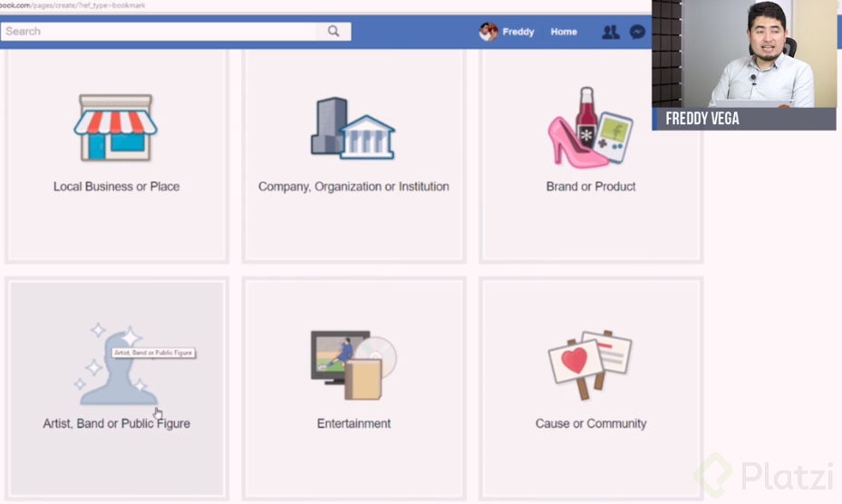The width and height of the screenshot is (842, 504).
Task: Open the Messenger icon
Action: click(x=637, y=33)
